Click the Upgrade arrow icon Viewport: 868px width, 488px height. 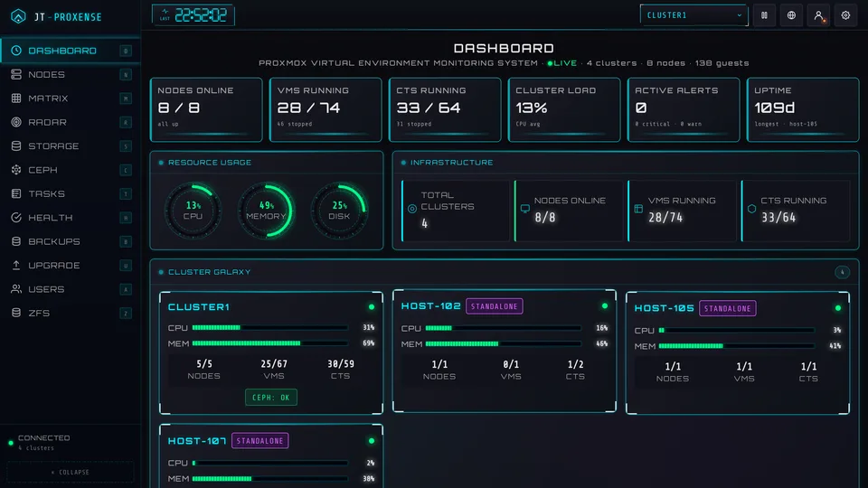pos(16,265)
